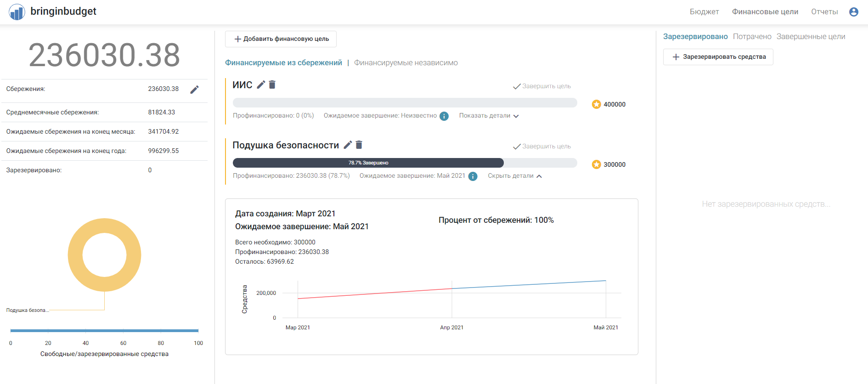Click Всего необходимо: 300000 text
Screen dimensions: 868x384
tap(275, 243)
